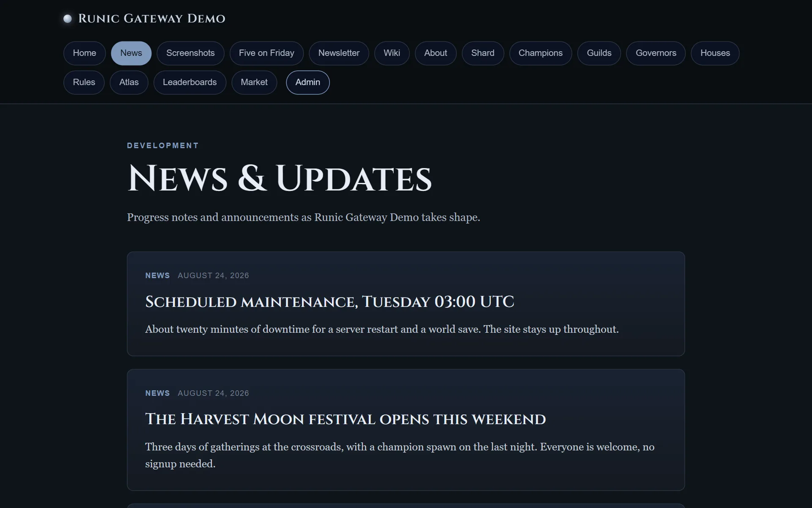Click the NEWS tag on maintenance post

[157, 276]
